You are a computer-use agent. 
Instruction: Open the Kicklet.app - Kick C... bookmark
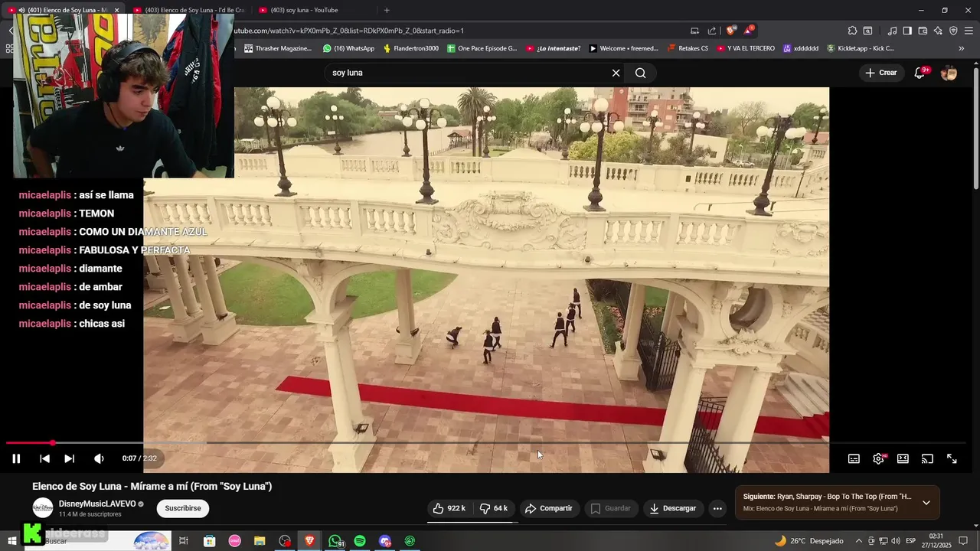860,48
